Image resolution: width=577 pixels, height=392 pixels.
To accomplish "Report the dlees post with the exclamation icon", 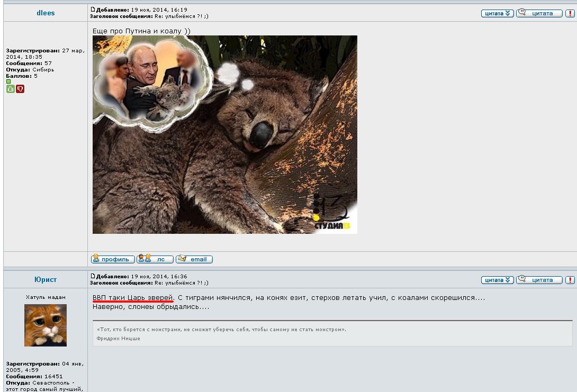I will [570, 13].
